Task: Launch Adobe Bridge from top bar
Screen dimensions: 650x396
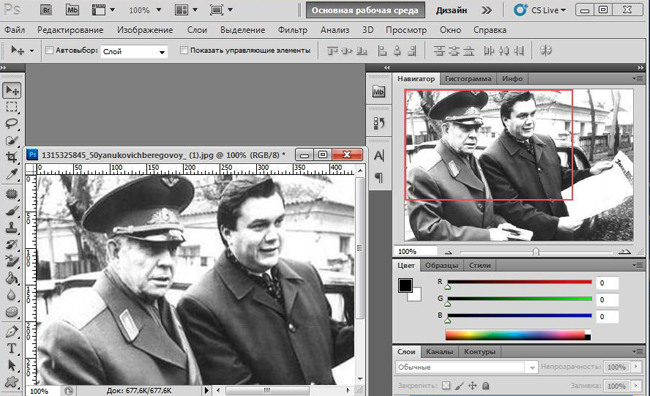Action: 46,10
